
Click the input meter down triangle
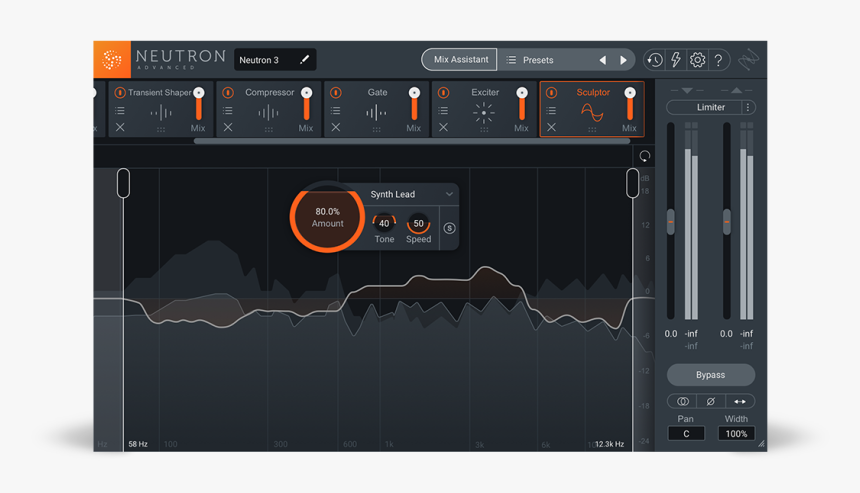[x=687, y=90]
